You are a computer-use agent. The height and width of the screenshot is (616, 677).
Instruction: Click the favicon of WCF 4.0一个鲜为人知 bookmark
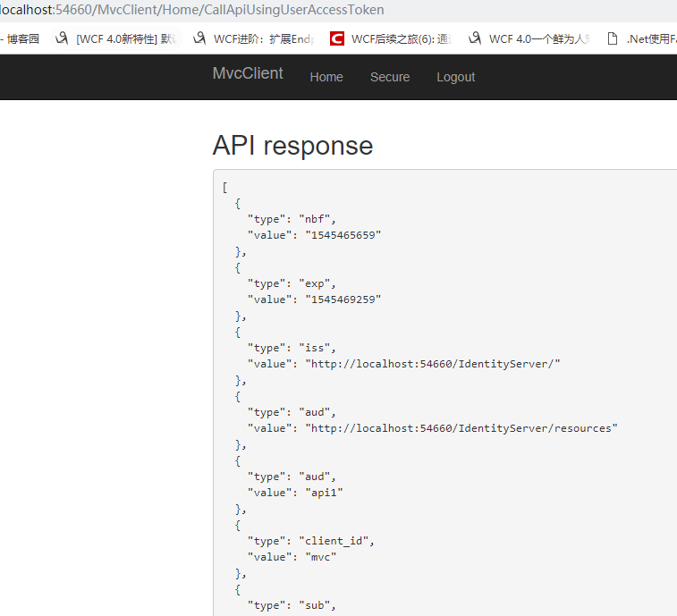pos(474,38)
